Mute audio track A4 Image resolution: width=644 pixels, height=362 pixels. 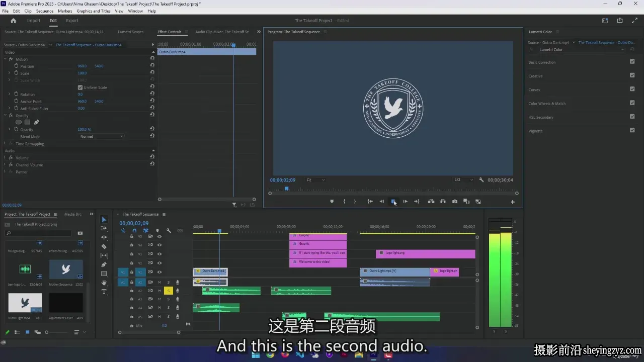(x=159, y=308)
